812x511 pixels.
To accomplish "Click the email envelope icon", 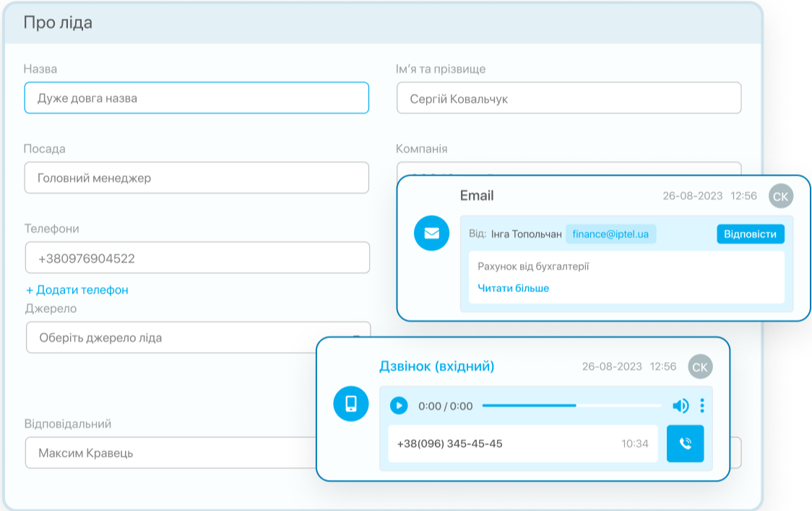I will tap(431, 233).
